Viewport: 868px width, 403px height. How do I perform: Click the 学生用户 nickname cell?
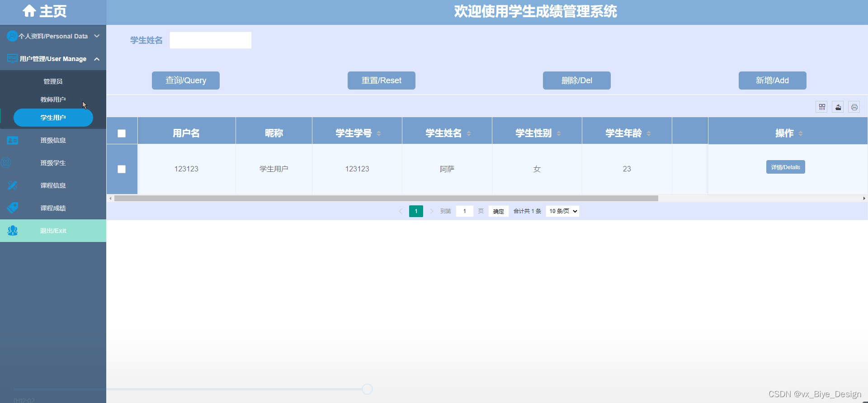pos(274,169)
